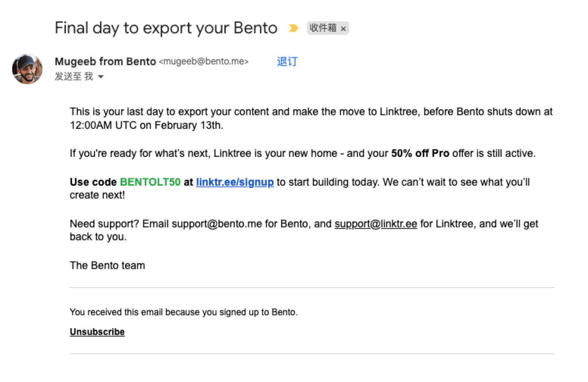Click the green BENTOLT50 promo code
The height and width of the screenshot is (382, 588).
pos(150,182)
